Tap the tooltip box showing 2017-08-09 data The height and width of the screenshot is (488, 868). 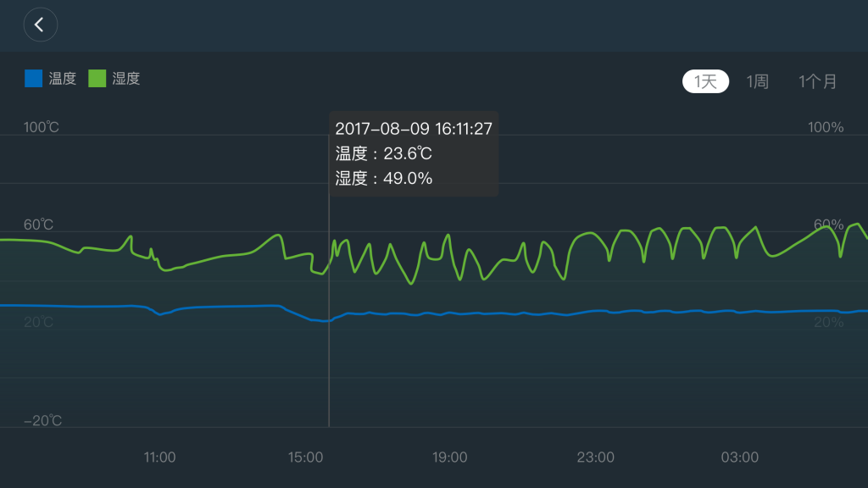coord(413,153)
